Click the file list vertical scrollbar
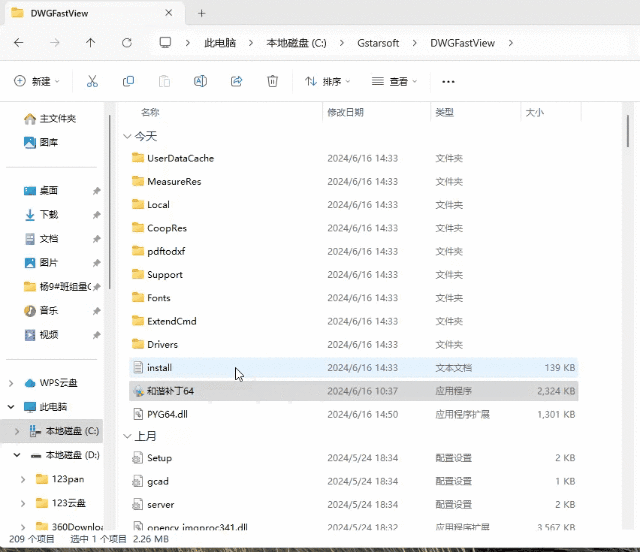 tap(628, 131)
